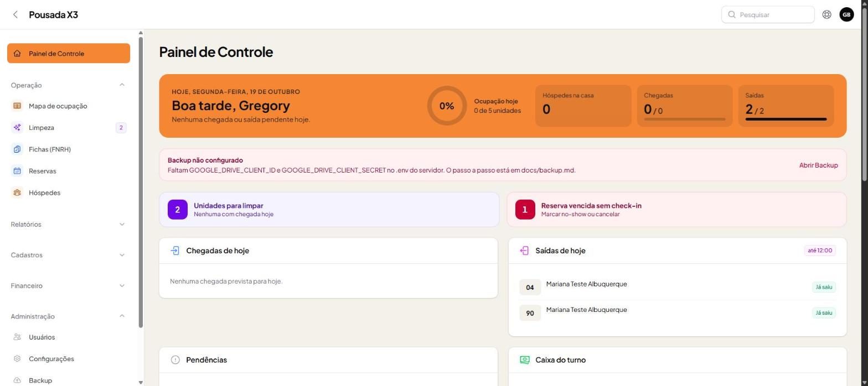Click the Saídas 2/2 stat card

tap(786, 106)
